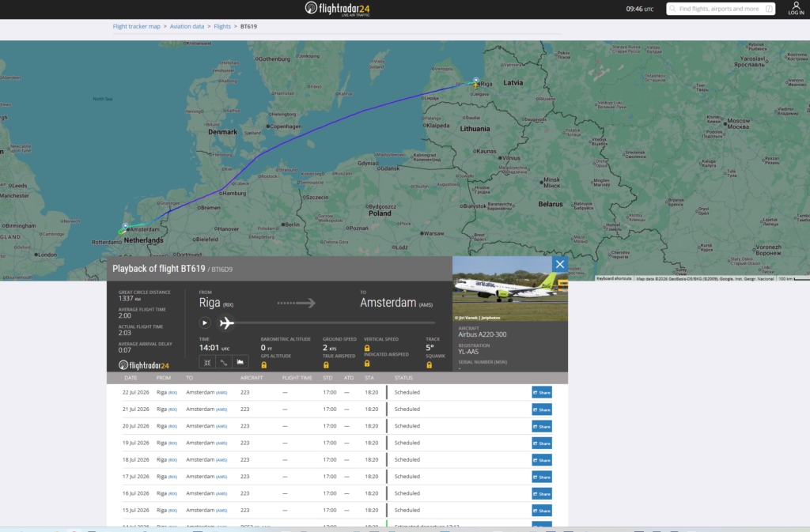This screenshot has width=810, height=532.
Task: Close the flight playback panel
Action: 560,264
